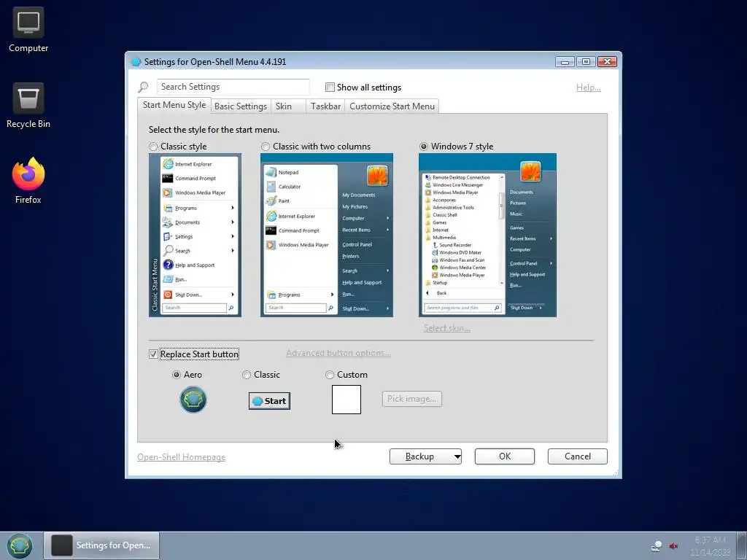Click the Select skin link
The width and height of the screenshot is (747, 560).
point(447,328)
